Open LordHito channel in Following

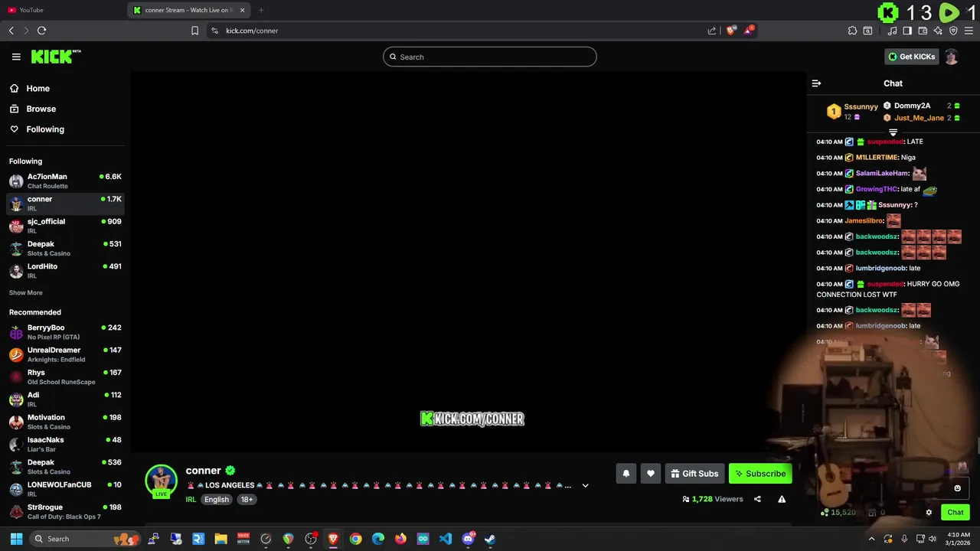click(x=65, y=271)
